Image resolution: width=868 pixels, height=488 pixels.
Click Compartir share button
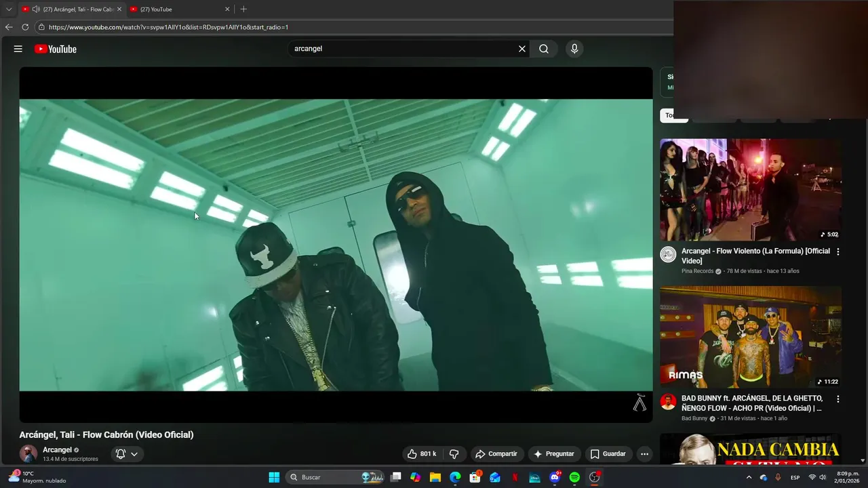click(x=496, y=453)
